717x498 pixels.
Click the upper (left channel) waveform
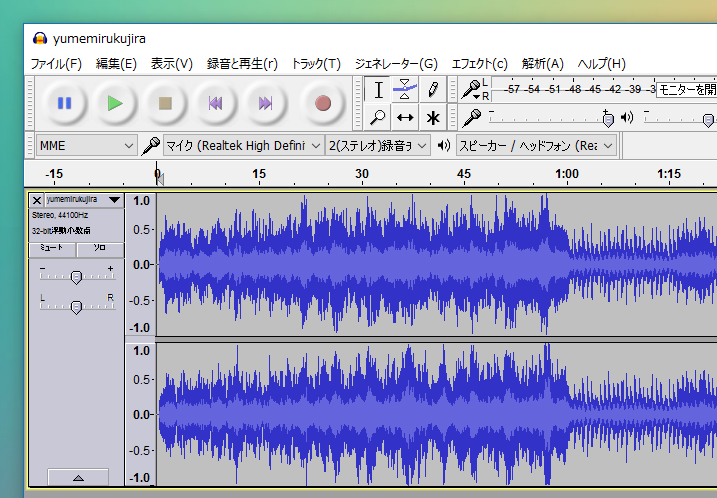tap(437, 264)
